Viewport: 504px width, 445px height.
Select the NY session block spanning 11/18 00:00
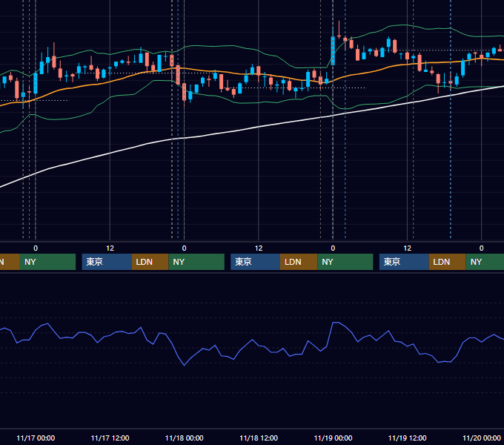[x=196, y=262]
